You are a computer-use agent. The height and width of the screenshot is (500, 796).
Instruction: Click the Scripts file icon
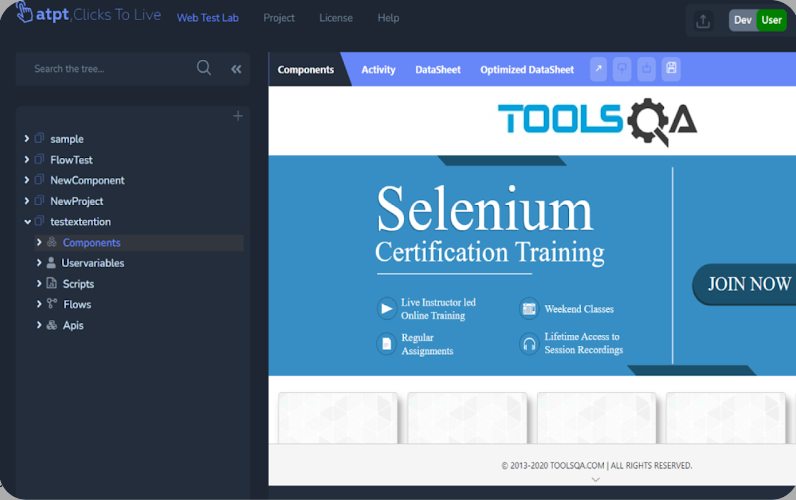[51, 283]
